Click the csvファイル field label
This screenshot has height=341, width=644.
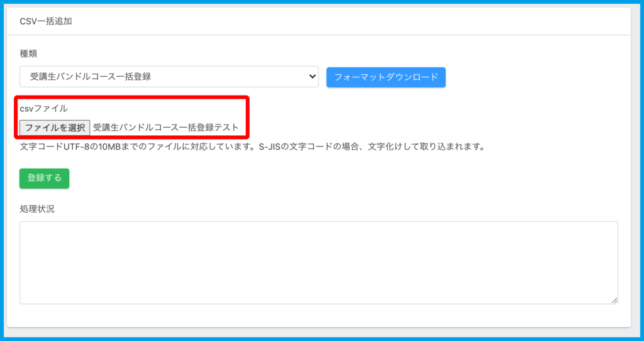pos(43,108)
